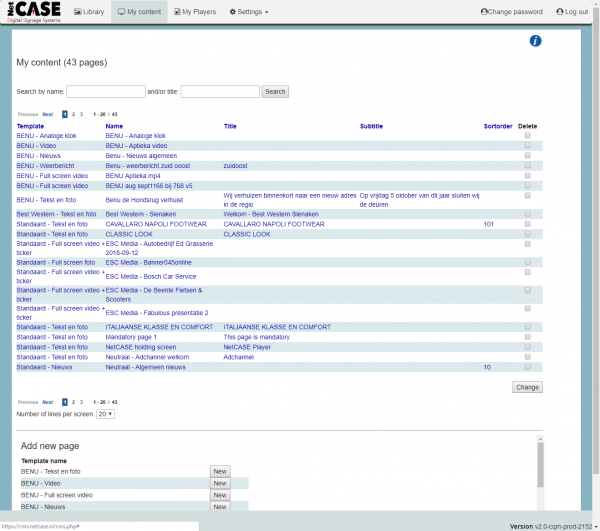The height and width of the screenshot is (531, 600).
Task: Go to page 3 in top pagination
Action: point(81,114)
